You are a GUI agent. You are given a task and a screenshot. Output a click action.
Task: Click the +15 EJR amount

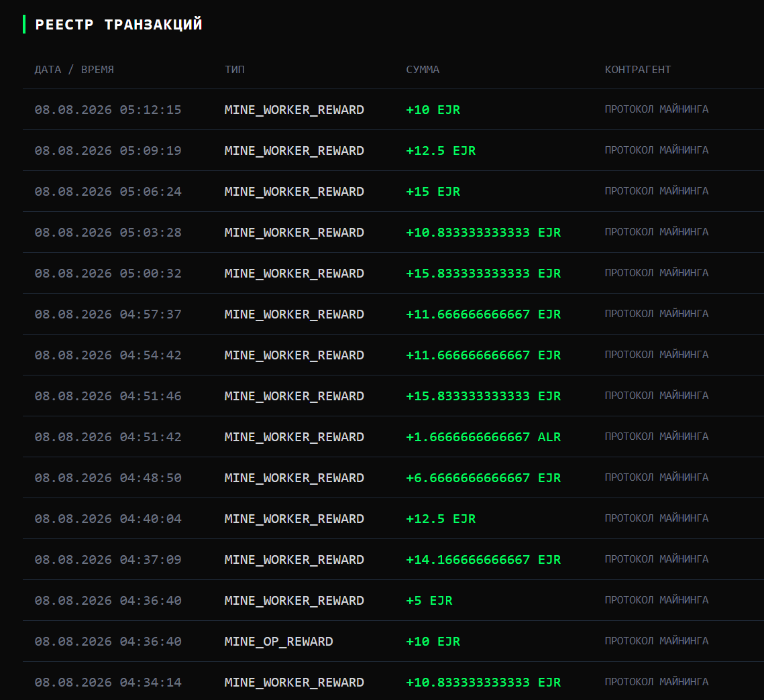pos(433,192)
